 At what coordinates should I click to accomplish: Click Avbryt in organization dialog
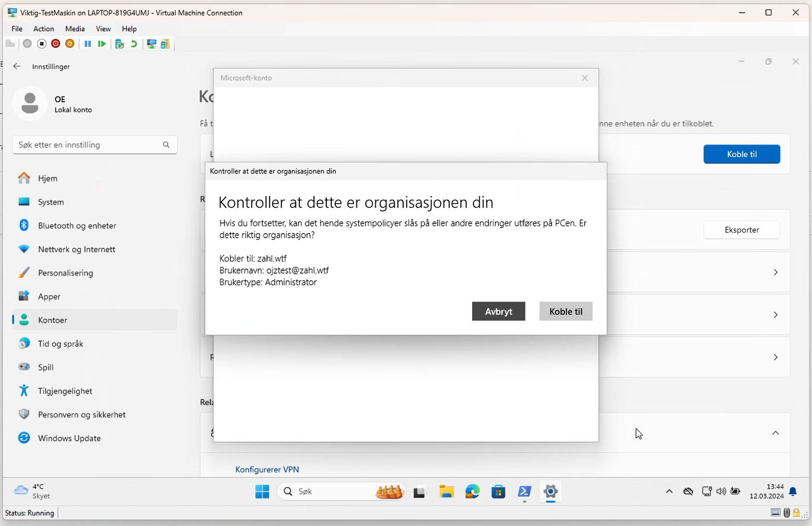(498, 311)
